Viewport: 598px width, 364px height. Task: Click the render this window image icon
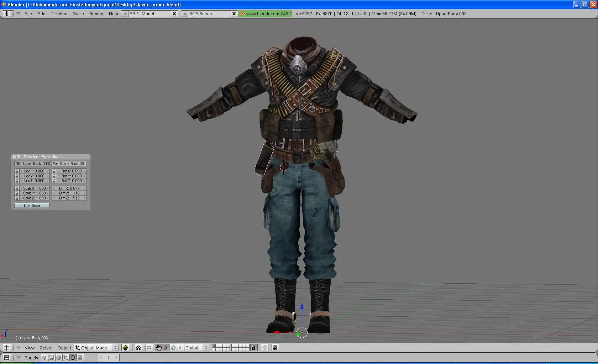pyautogui.click(x=275, y=348)
